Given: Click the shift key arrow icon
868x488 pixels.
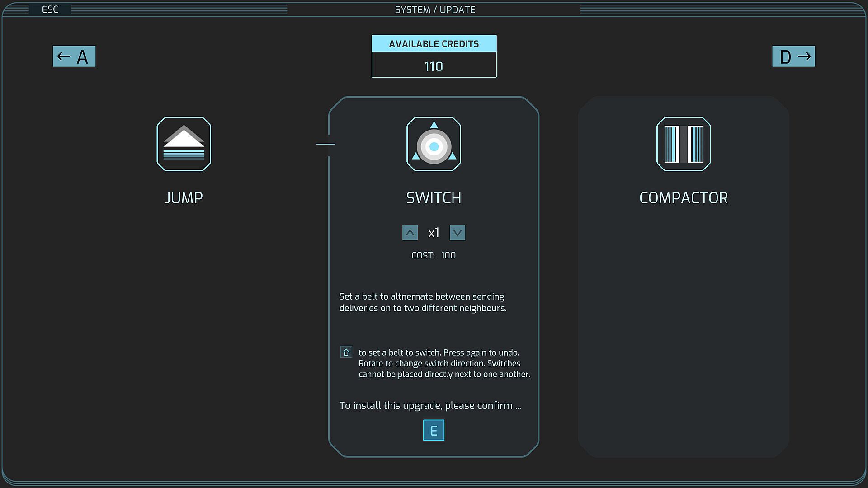Looking at the screenshot, I should point(346,352).
